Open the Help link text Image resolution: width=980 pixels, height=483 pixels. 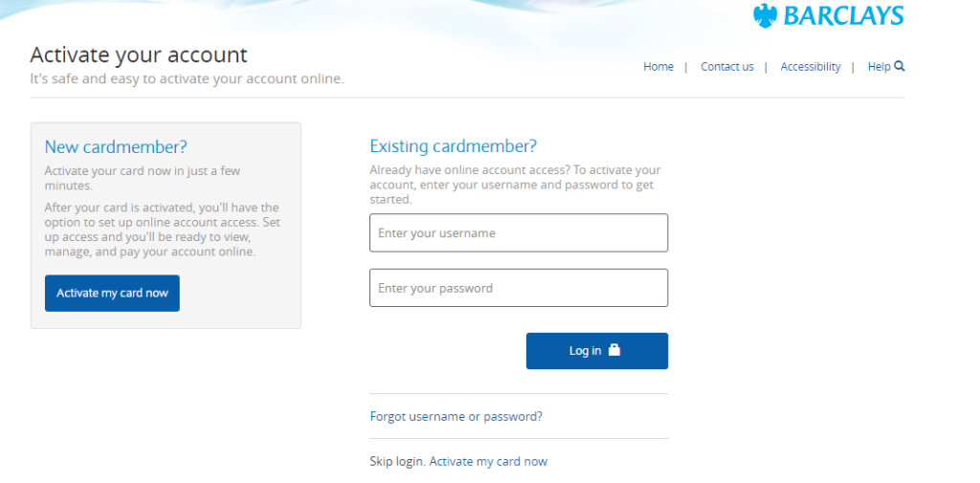coord(879,67)
